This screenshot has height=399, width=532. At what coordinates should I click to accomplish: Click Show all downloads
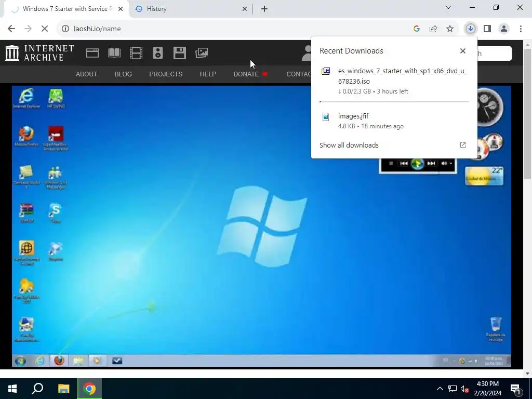pyautogui.click(x=349, y=145)
